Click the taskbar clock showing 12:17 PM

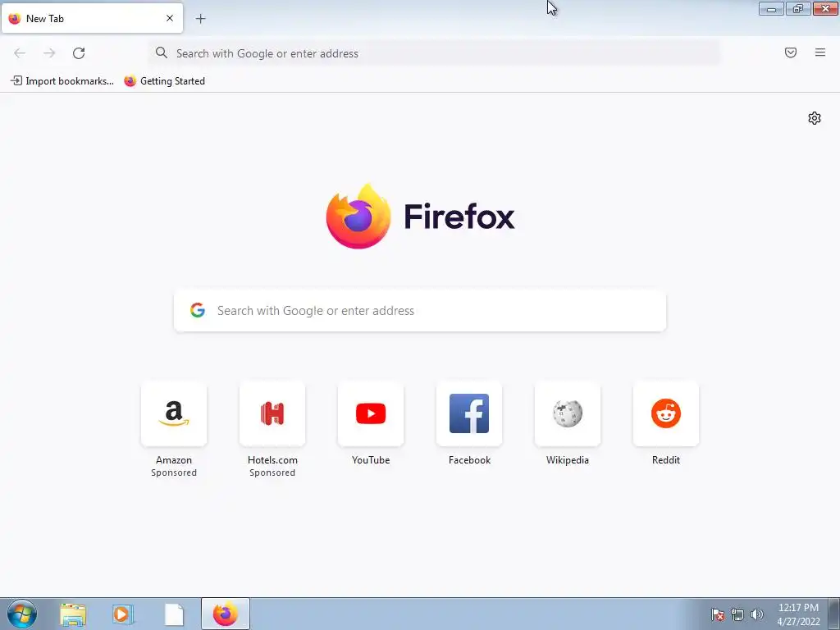coord(798,614)
